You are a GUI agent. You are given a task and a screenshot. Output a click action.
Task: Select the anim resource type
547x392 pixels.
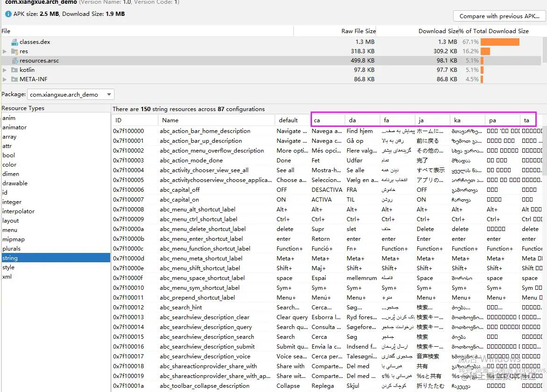[x=56, y=118]
